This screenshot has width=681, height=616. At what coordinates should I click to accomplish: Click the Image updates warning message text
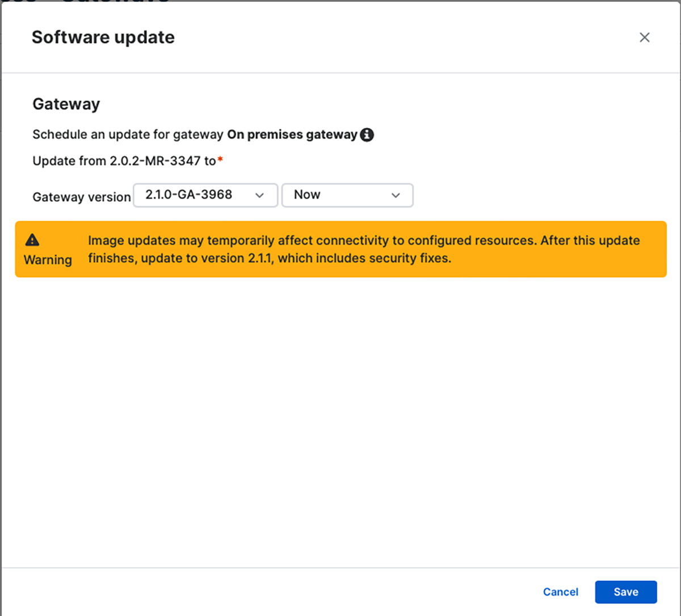[311, 241]
